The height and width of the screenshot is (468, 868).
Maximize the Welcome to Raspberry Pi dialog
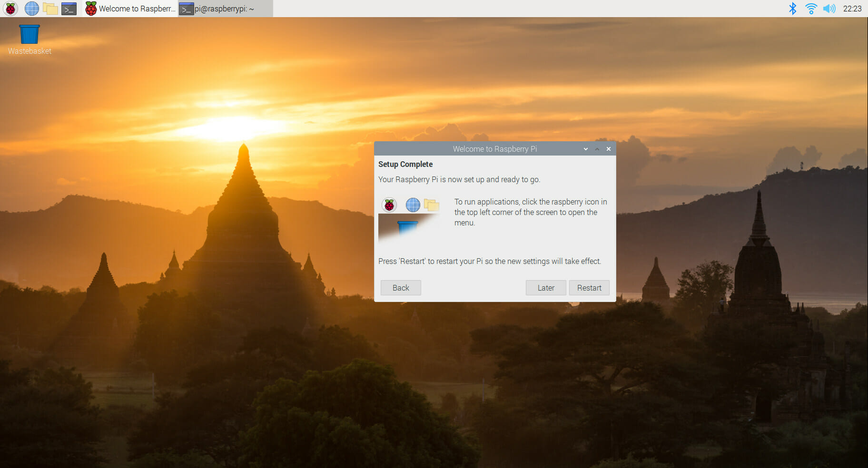click(x=597, y=149)
